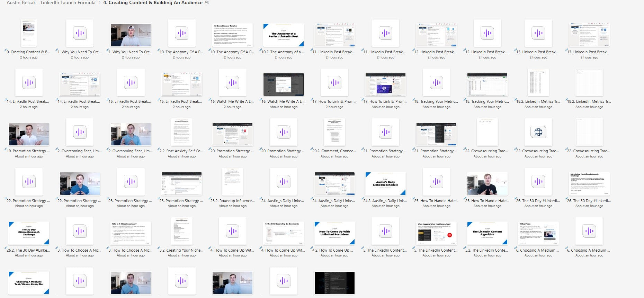Screen dimensions: 644x298
Task: Open audio file '10. The Anatomy Of A P...'
Action: 181,33
